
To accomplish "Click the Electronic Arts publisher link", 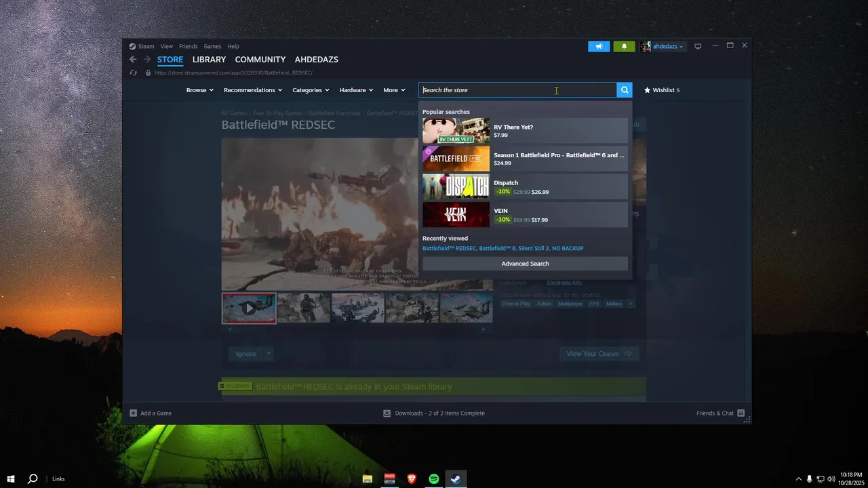I will pos(564,283).
